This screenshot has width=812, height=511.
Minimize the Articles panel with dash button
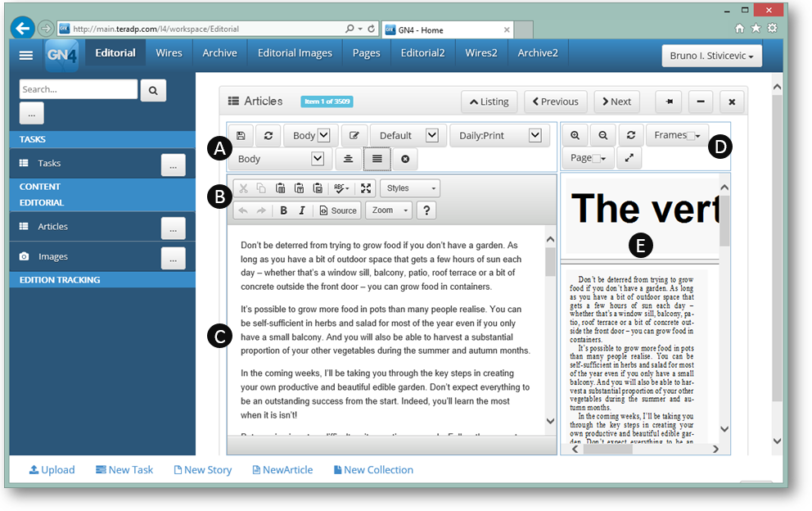701,102
